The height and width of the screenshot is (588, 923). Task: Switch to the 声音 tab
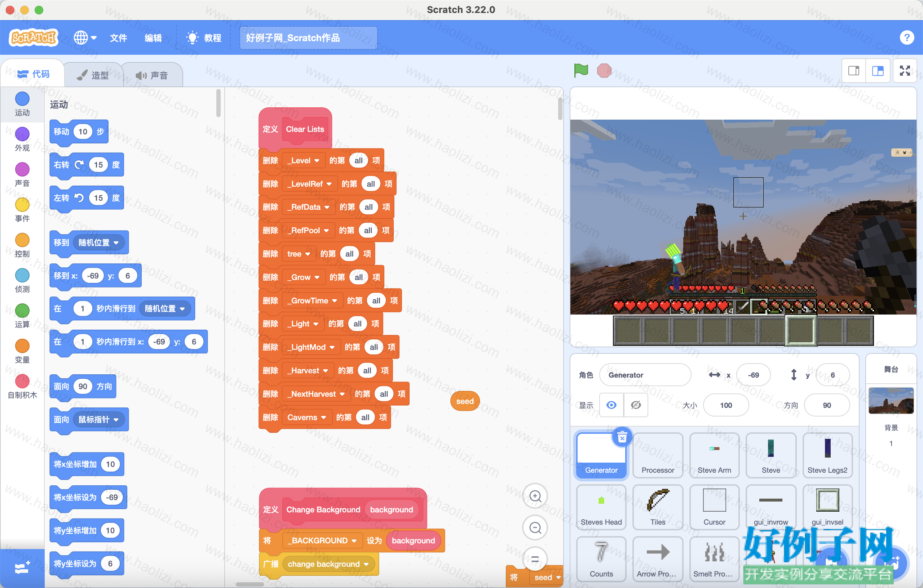click(x=152, y=75)
